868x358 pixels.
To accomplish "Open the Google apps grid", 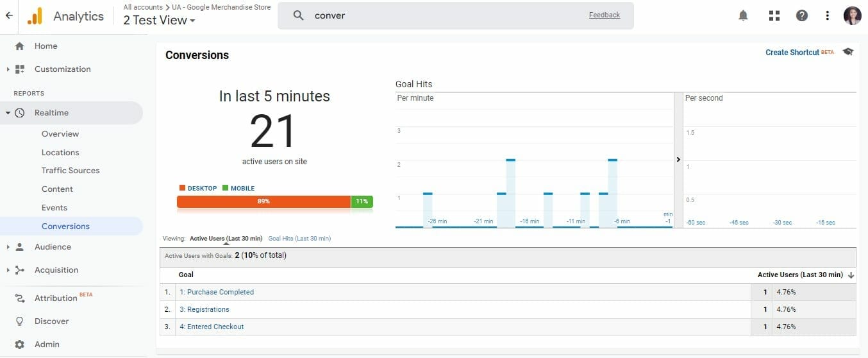I will pyautogui.click(x=774, y=16).
